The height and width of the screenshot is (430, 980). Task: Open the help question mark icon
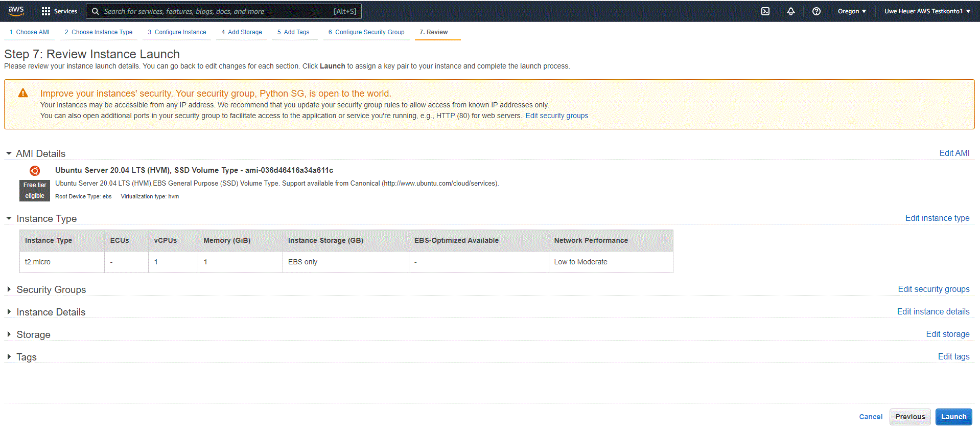(x=816, y=11)
